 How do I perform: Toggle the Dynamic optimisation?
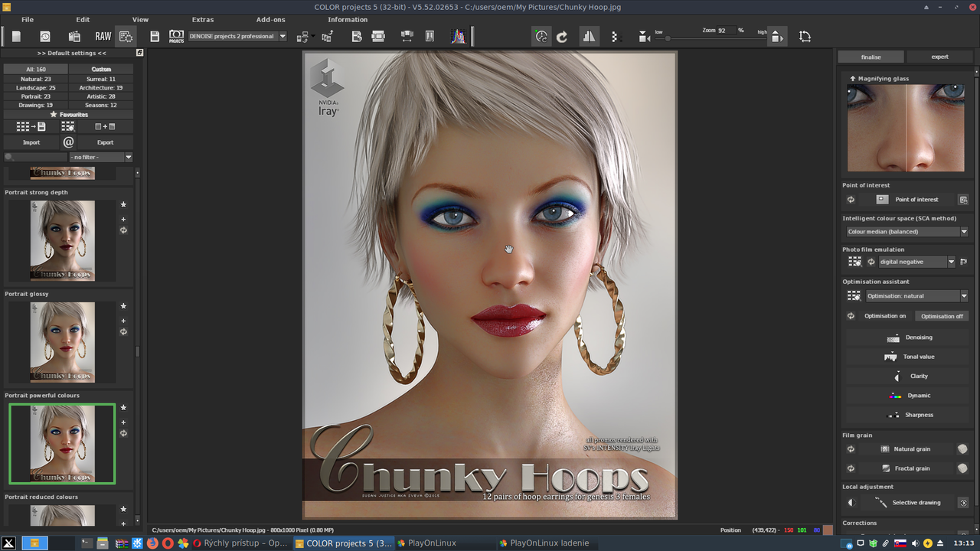point(909,396)
